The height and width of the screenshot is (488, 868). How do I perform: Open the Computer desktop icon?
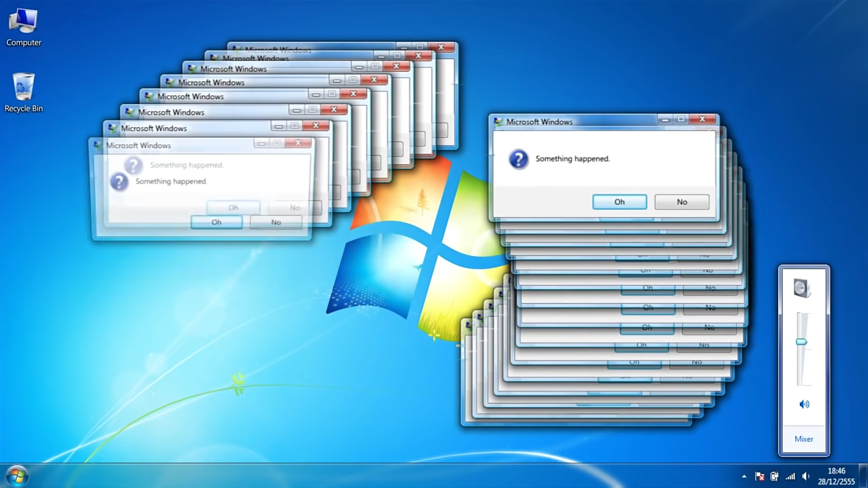pos(24,27)
